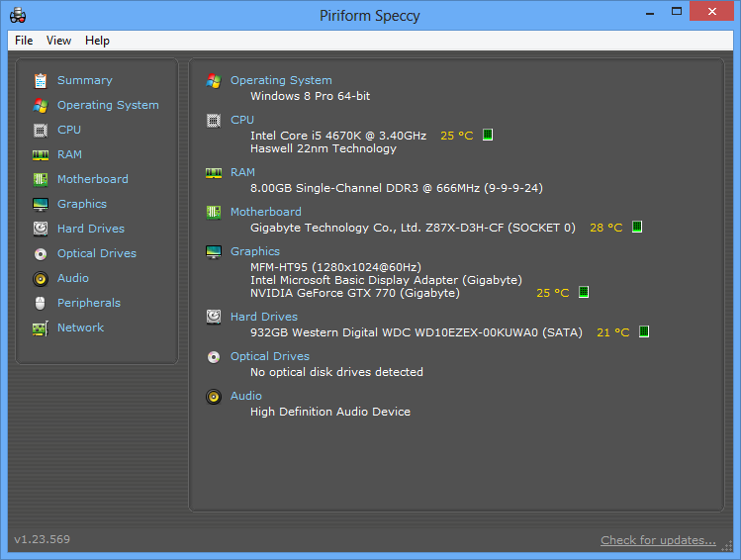
Task: Go to the CPU section in sidebar
Action: [69, 130]
